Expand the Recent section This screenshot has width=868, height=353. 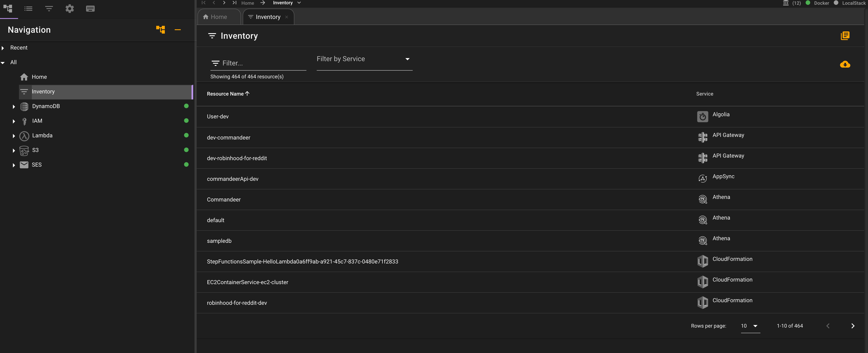coord(3,48)
